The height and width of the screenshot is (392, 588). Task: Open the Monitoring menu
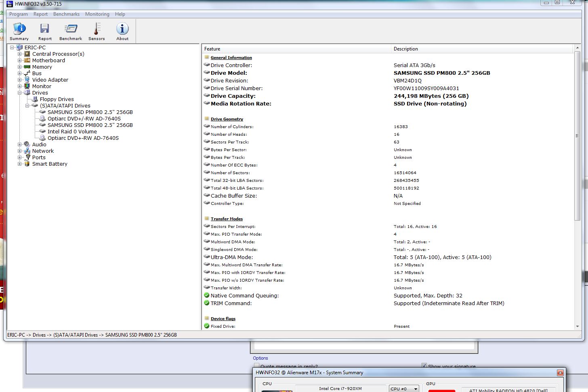pos(97,14)
